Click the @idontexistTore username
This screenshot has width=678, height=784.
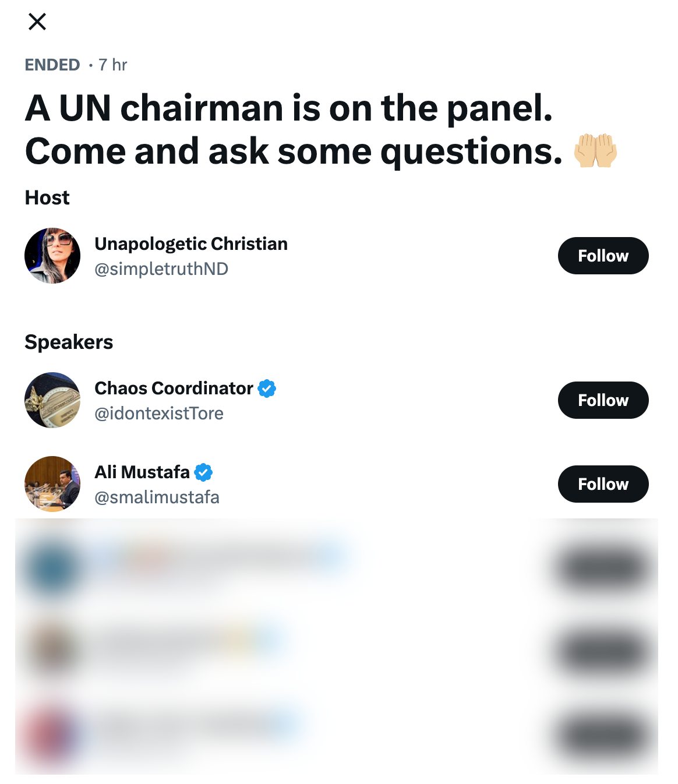(159, 413)
